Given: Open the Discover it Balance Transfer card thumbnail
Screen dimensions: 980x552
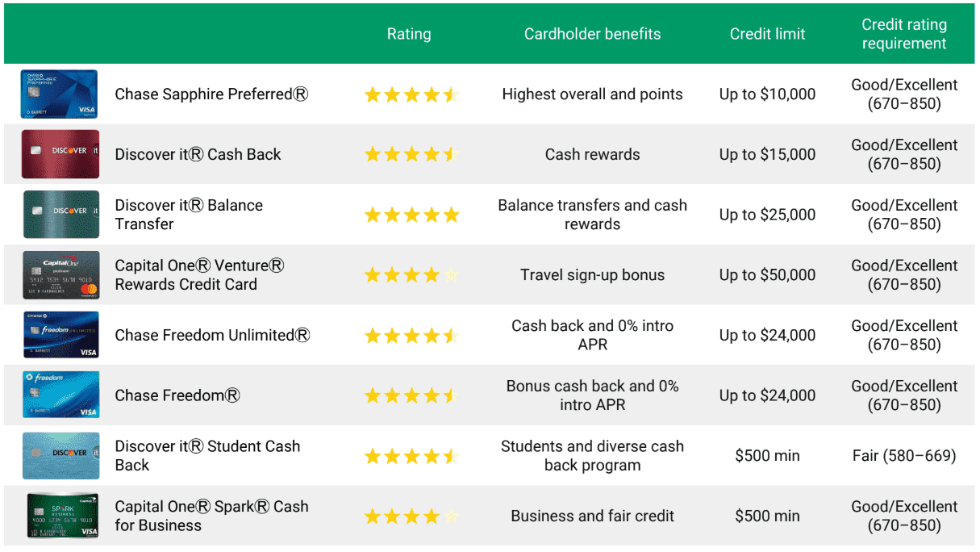Looking at the screenshot, I should [61, 215].
